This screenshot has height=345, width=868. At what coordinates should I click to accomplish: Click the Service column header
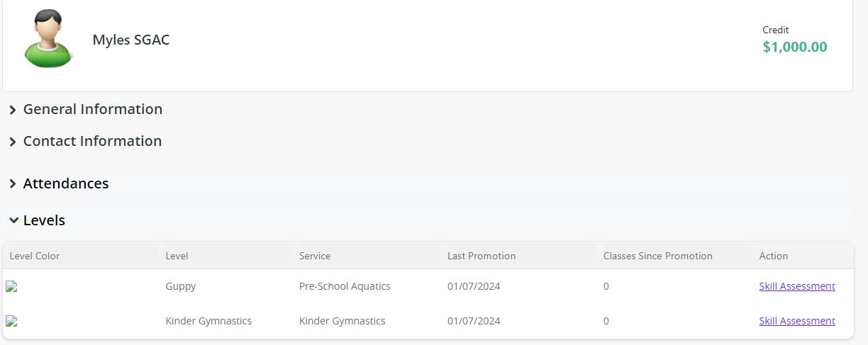point(315,256)
